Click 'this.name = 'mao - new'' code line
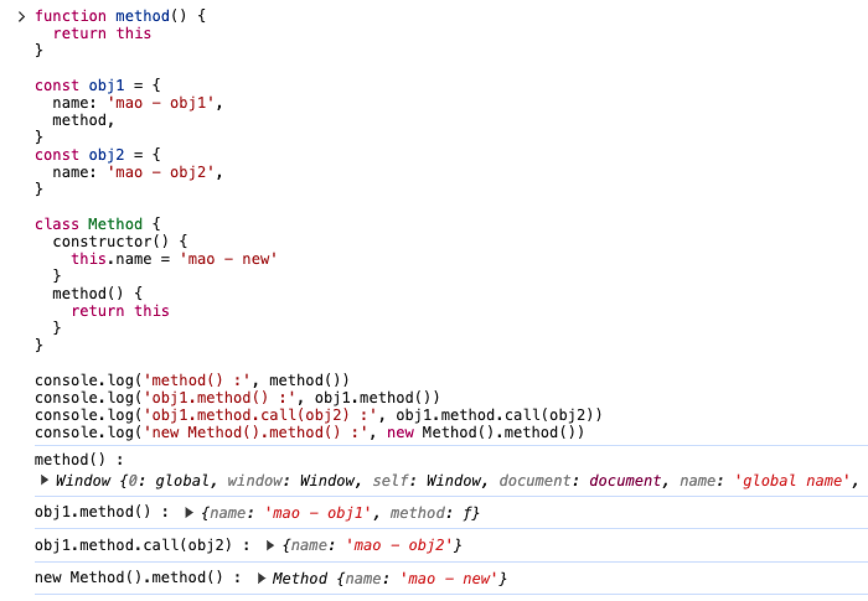The width and height of the screenshot is (868, 601). pyautogui.click(x=174, y=259)
